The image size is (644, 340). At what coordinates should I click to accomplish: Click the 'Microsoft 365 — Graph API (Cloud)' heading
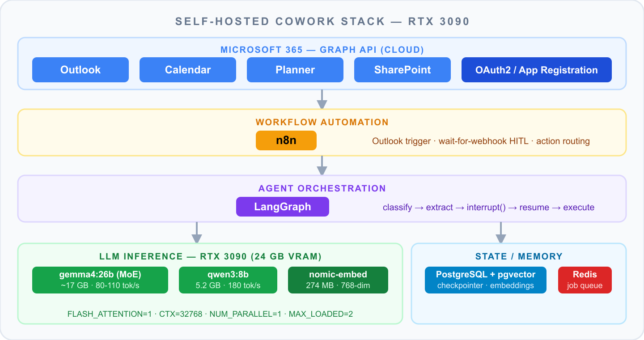pyautogui.click(x=322, y=50)
